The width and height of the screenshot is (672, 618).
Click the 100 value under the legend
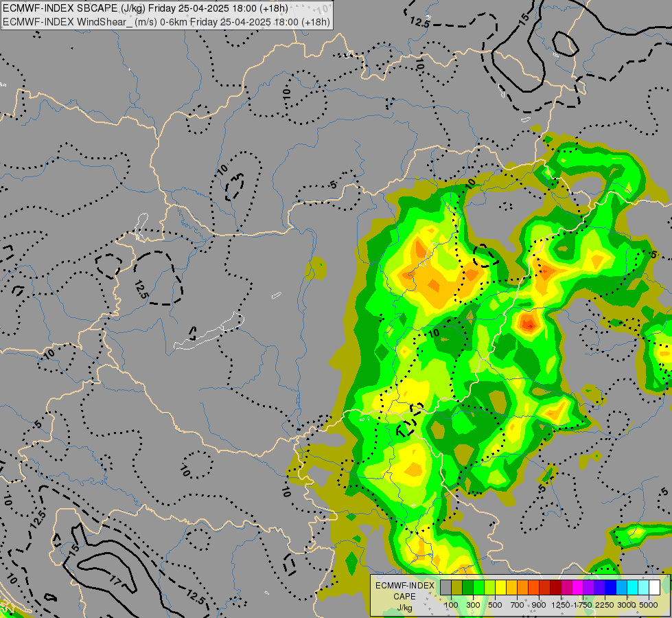(x=451, y=605)
